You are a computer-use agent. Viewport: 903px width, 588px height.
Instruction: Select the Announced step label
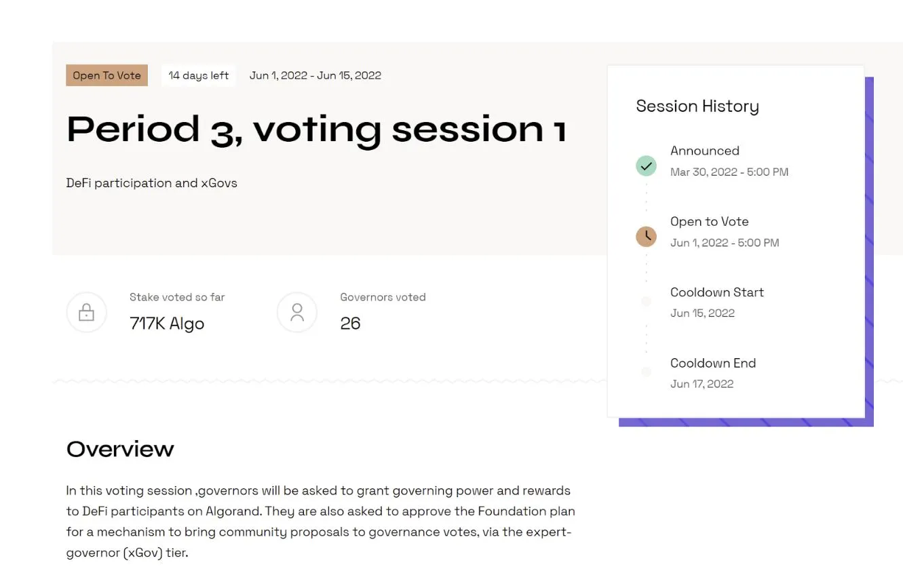click(705, 151)
